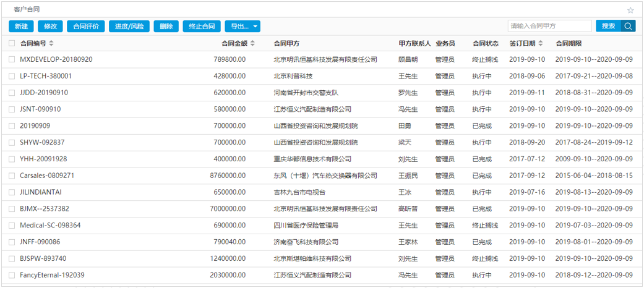Open 合同评价 button
644x288 pixels.
(x=86, y=26)
